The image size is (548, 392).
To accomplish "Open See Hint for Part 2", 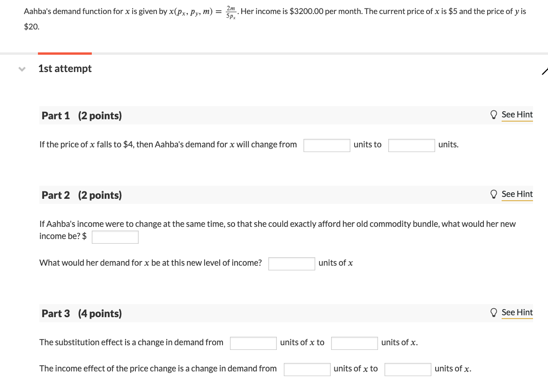I will pyautogui.click(x=517, y=194).
